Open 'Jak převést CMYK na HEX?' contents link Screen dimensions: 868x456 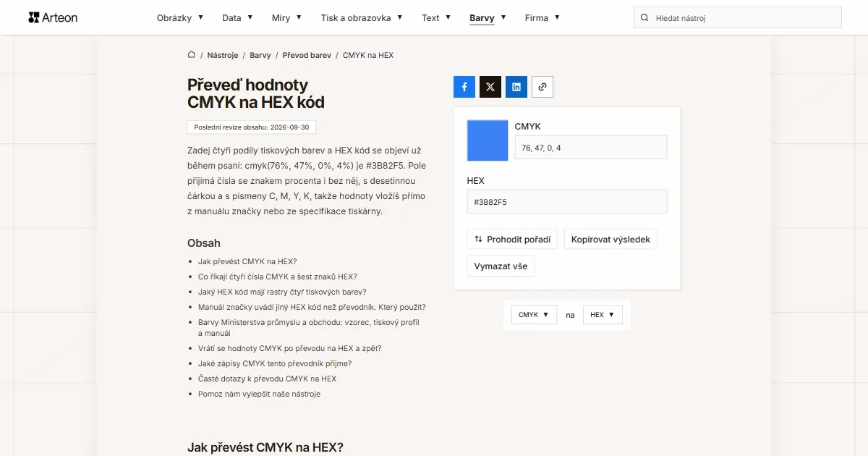(247, 261)
